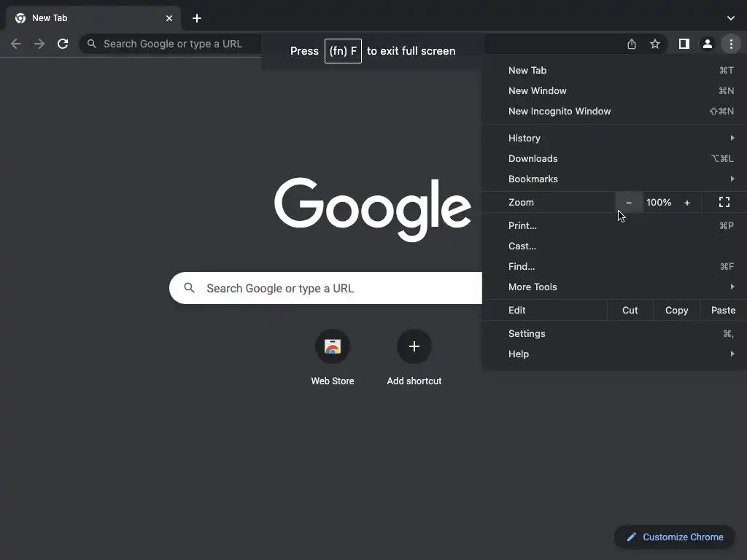Go forward with the right arrow

(39, 44)
